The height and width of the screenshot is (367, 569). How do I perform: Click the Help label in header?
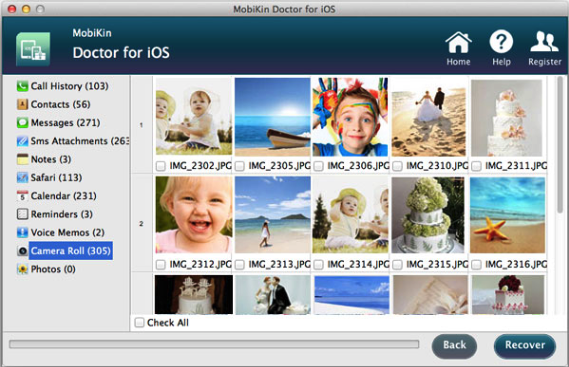[501, 62]
